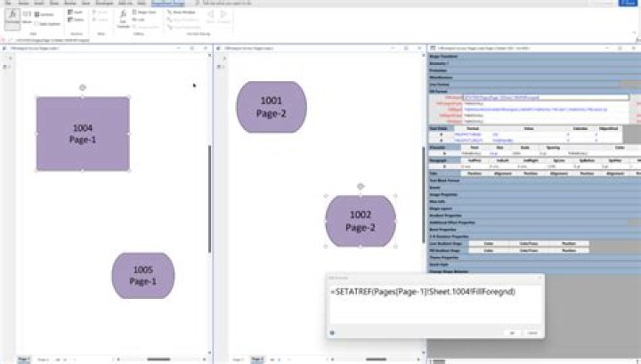Expand the Theme Properties section

[x=448, y=257]
